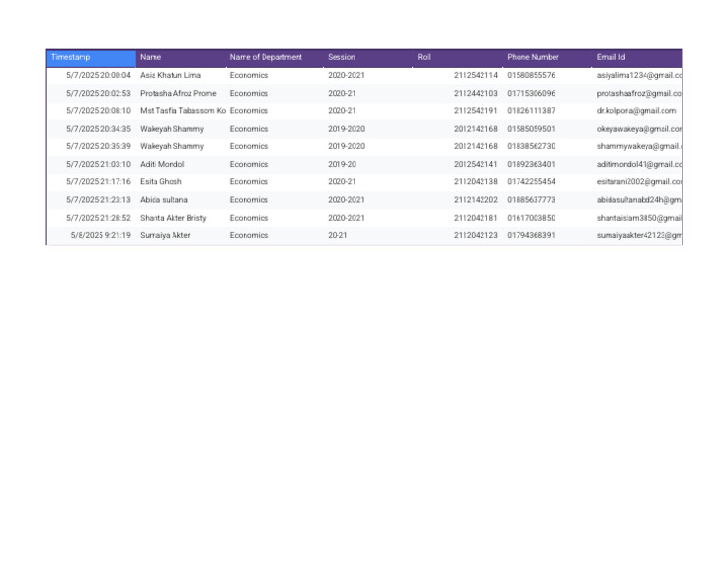Click the session value 2019-20
This screenshot has height=563, width=728.
pyautogui.click(x=342, y=164)
